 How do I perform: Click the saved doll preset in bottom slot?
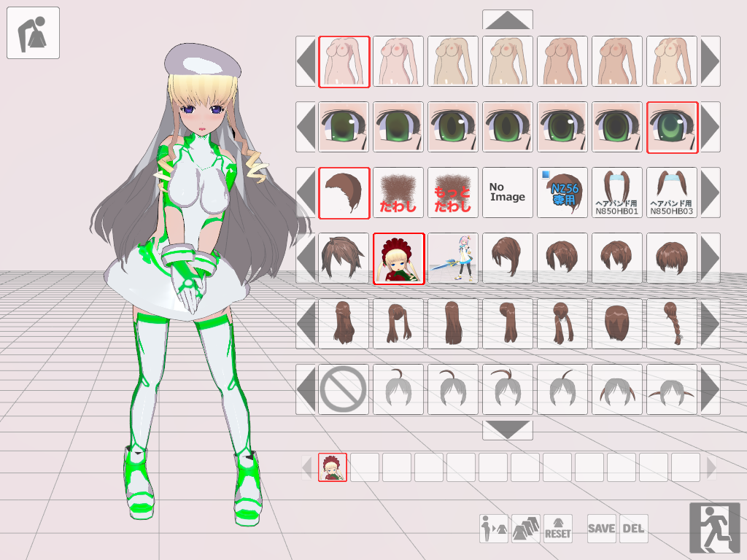click(333, 467)
